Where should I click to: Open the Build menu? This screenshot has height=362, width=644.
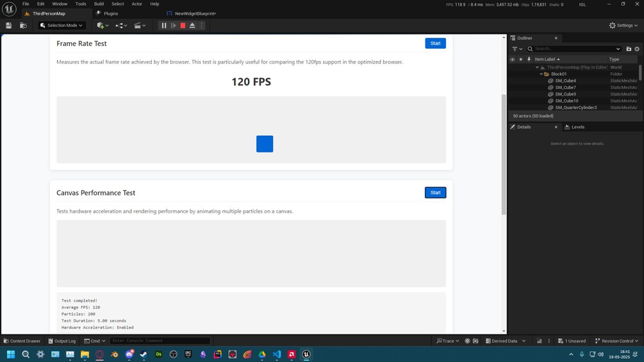click(x=99, y=4)
